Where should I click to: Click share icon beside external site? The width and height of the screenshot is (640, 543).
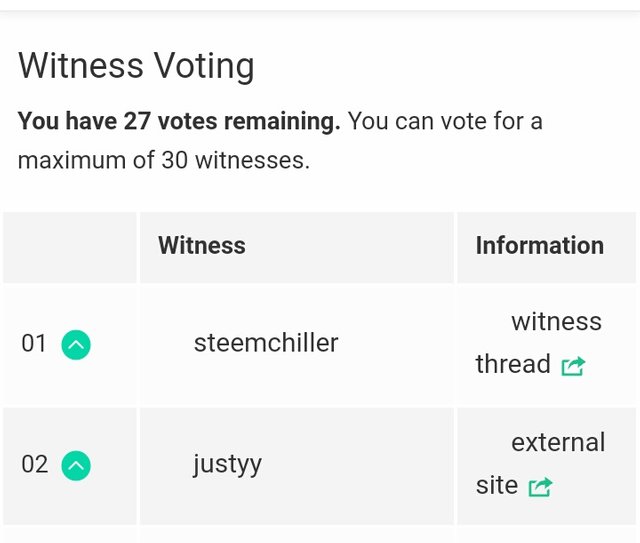click(x=540, y=487)
